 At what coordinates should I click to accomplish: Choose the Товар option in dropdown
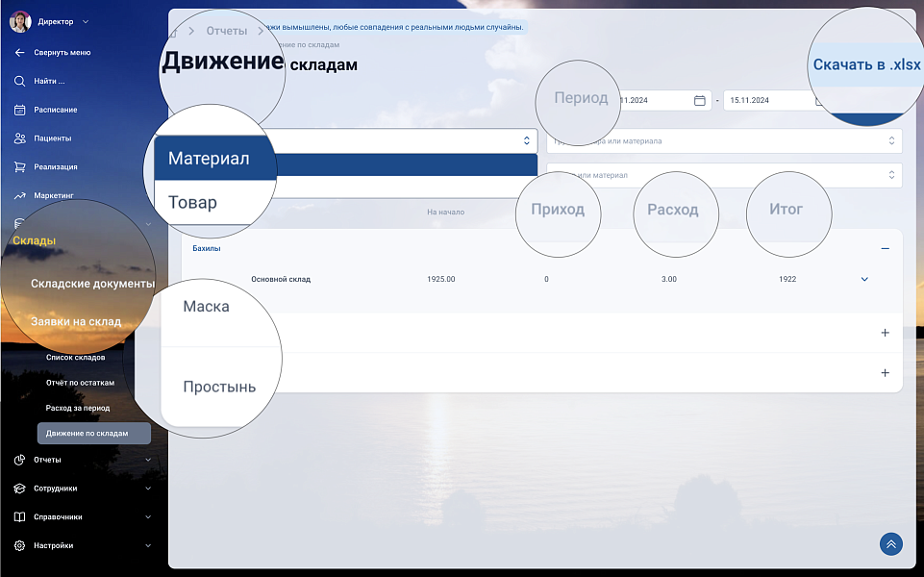tap(193, 203)
